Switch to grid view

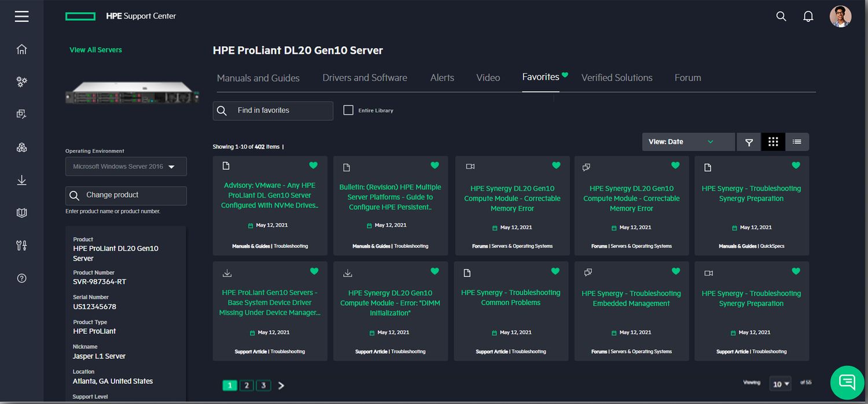pos(773,142)
